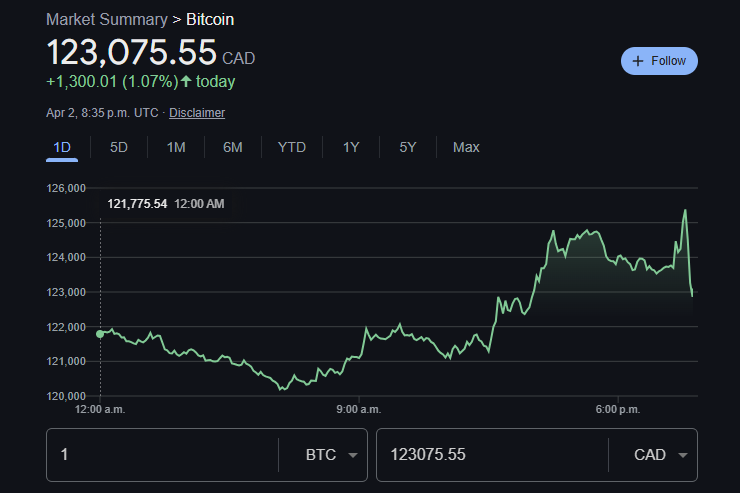Click the green up arrow beside today
Screen dimensions: 740x493
(186, 81)
